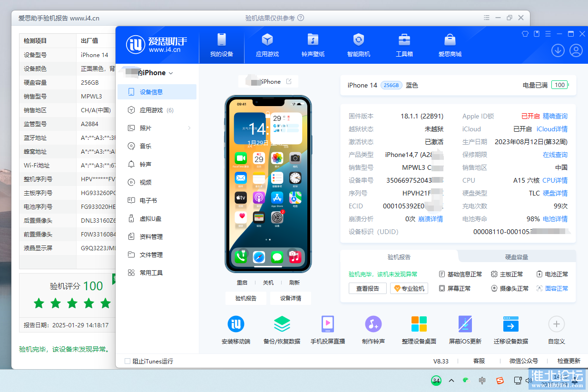Select 设备信息 in the sidebar
Screen dimensions: 588x392
pyautogui.click(x=157, y=92)
